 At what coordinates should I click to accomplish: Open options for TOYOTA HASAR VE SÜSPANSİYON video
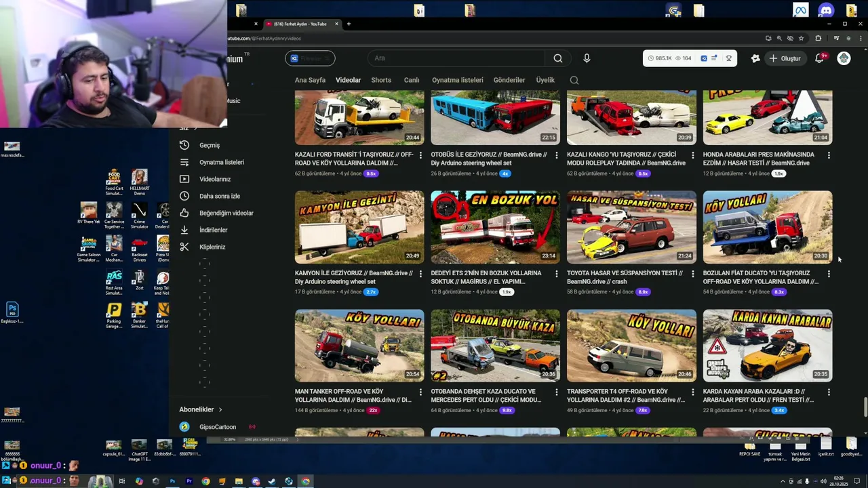(692, 274)
